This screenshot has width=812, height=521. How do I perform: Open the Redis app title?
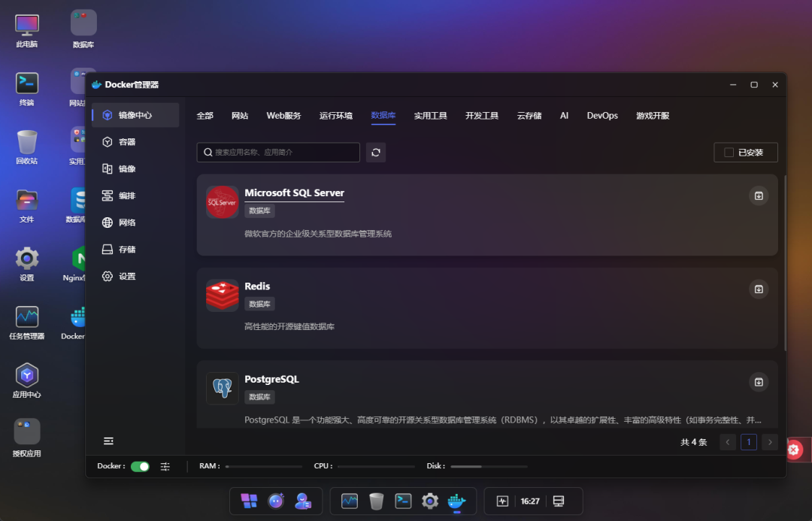tap(257, 286)
